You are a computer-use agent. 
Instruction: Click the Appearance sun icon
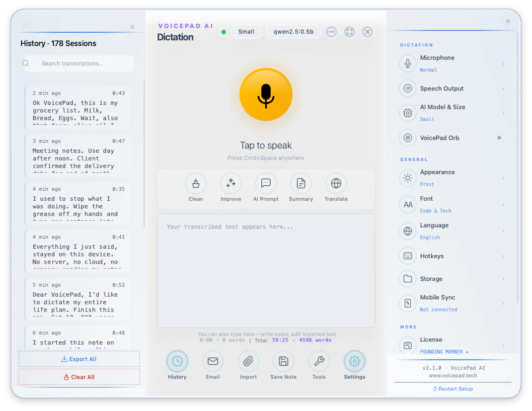[408, 178]
